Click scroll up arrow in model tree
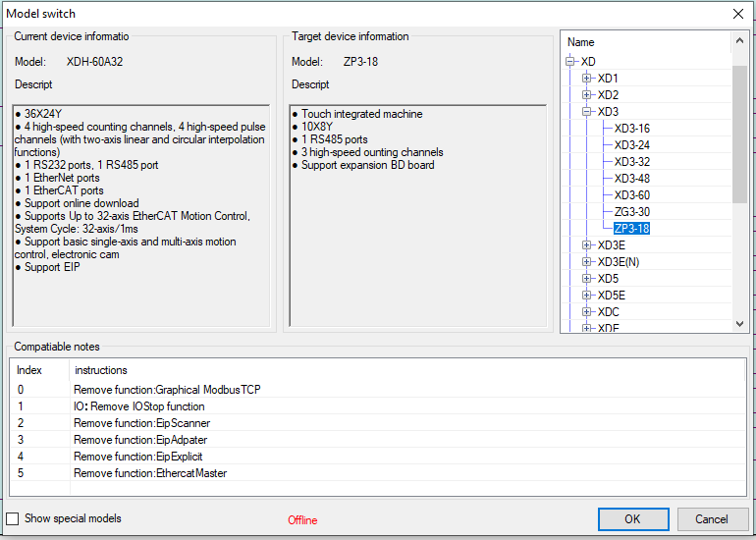The width and height of the screenshot is (756, 540). [x=739, y=41]
